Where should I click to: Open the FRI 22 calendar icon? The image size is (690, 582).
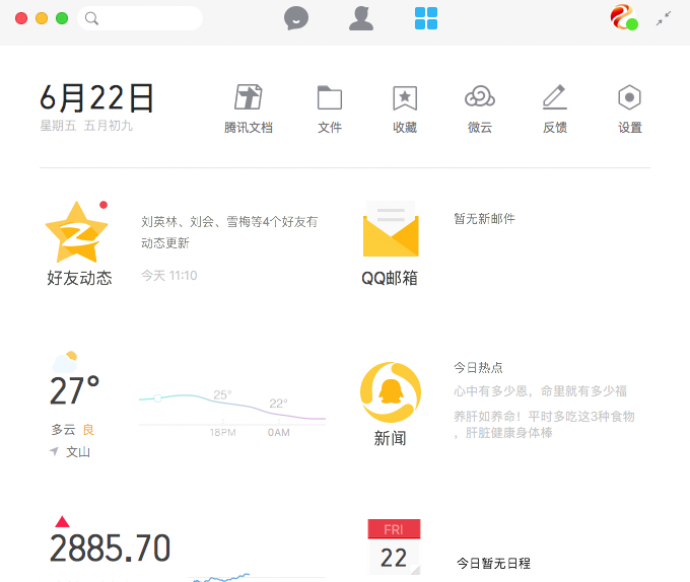coord(394,547)
